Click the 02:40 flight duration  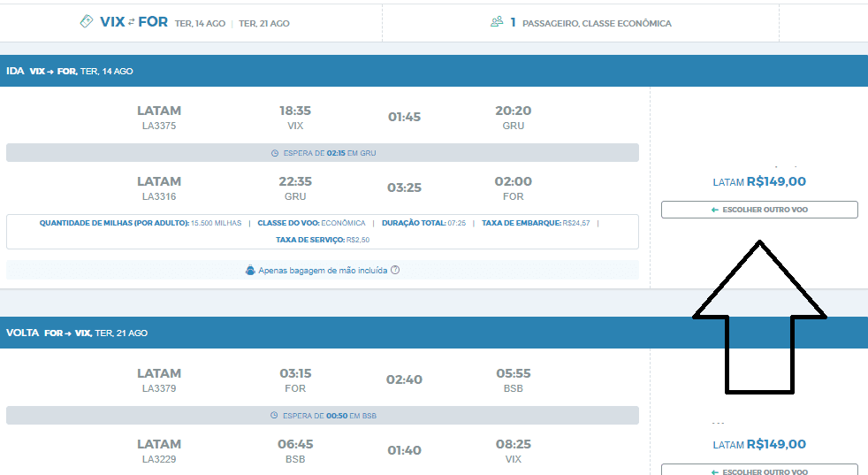[x=404, y=379]
